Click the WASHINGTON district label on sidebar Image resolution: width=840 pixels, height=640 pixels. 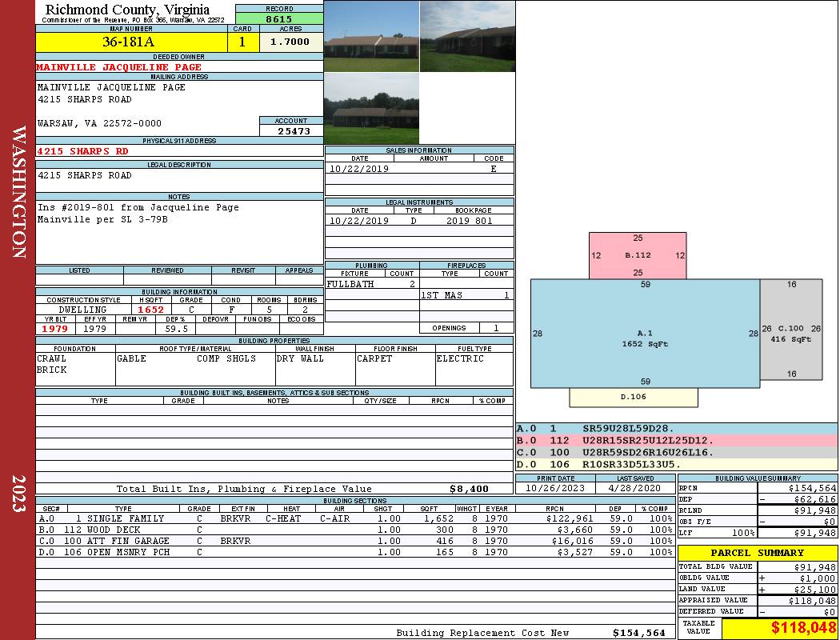click(x=18, y=192)
